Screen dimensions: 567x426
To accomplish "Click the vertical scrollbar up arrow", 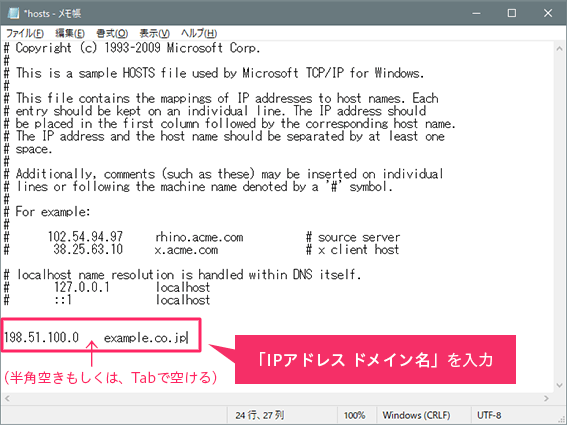I will point(559,48).
